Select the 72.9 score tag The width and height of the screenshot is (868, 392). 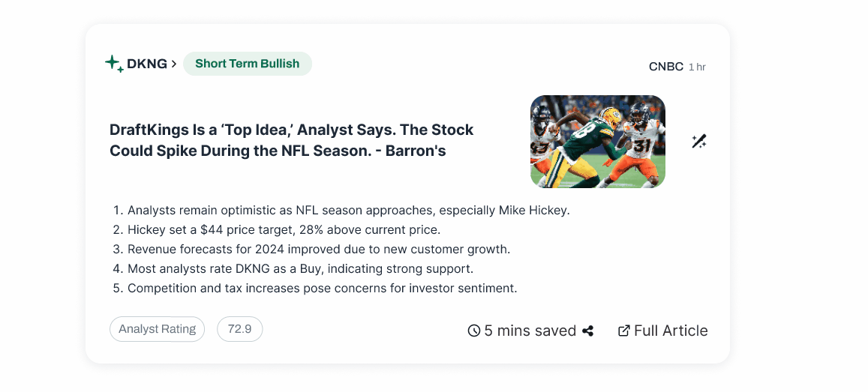(240, 329)
